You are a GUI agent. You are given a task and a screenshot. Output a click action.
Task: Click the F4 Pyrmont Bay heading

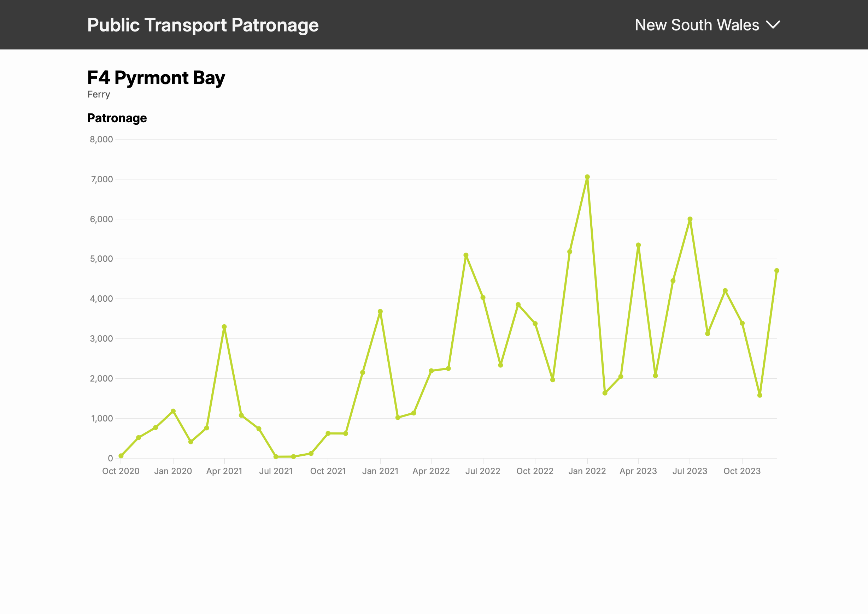pyautogui.click(x=156, y=77)
